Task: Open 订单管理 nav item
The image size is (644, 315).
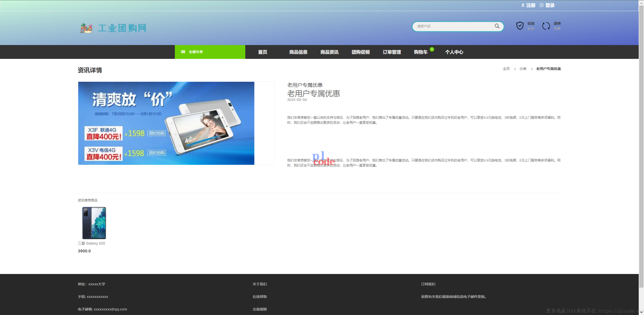Action: [392, 52]
